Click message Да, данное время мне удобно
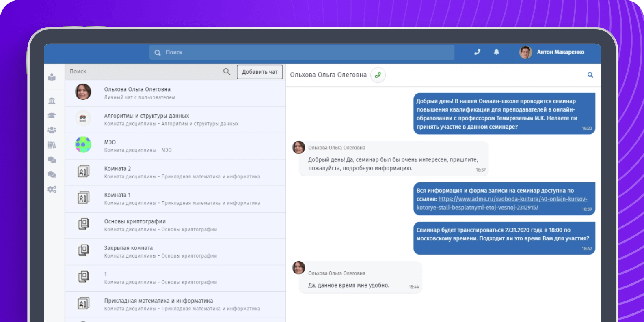The height and width of the screenshot is (322, 644). [x=361, y=277]
